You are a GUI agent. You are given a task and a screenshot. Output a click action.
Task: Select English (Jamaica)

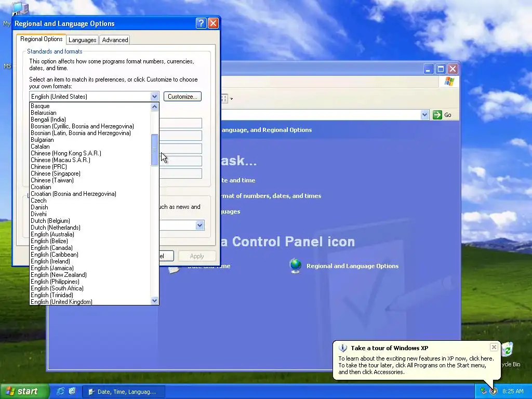pyautogui.click(x=90, y=268)
